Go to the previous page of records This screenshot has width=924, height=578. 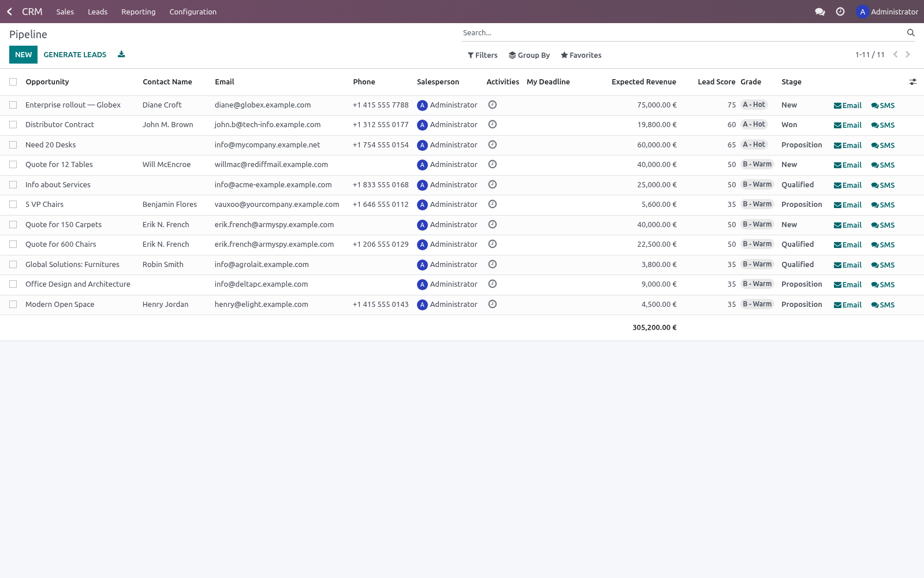click(x=895, y=54)
